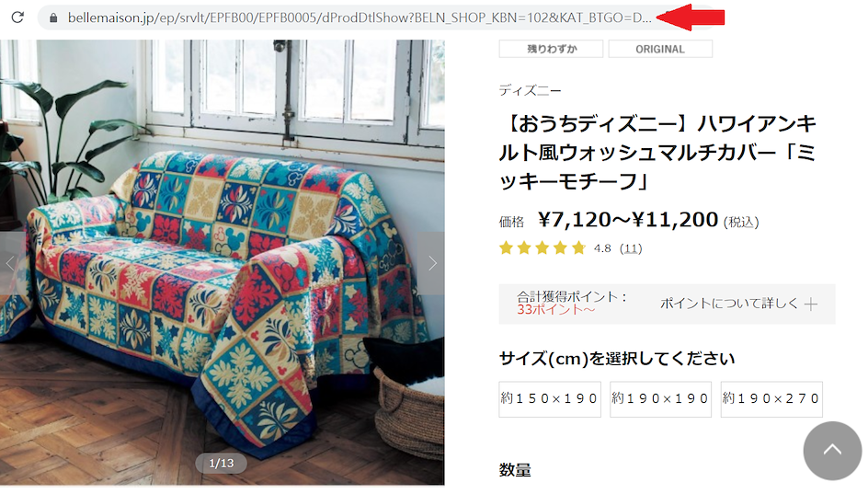Click the sofa cover product photo
This screenshot has width=868, height=494.
coord(222,262)
